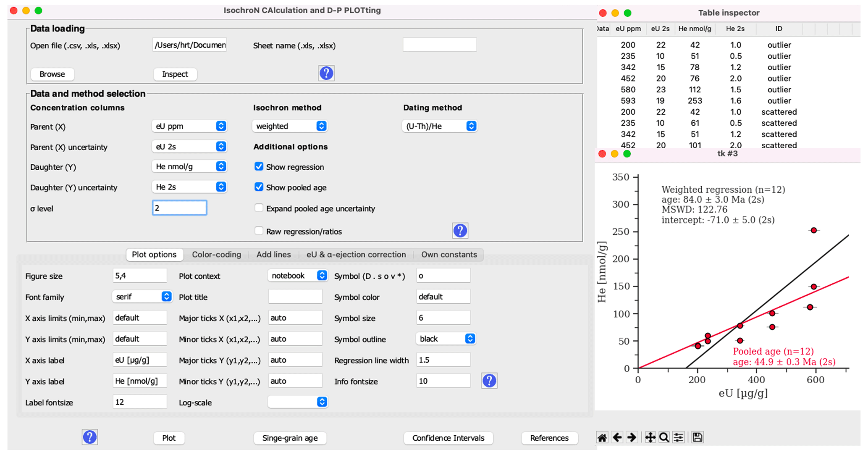Click the Home icon in plot toolbar
868x455 pixels.
coord(602,437)
